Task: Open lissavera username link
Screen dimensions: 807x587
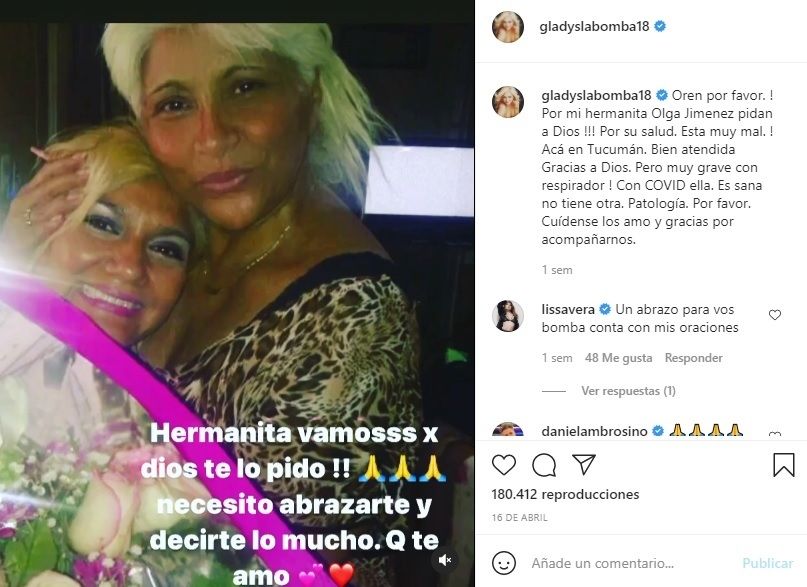Action: [x=568, y=310]
